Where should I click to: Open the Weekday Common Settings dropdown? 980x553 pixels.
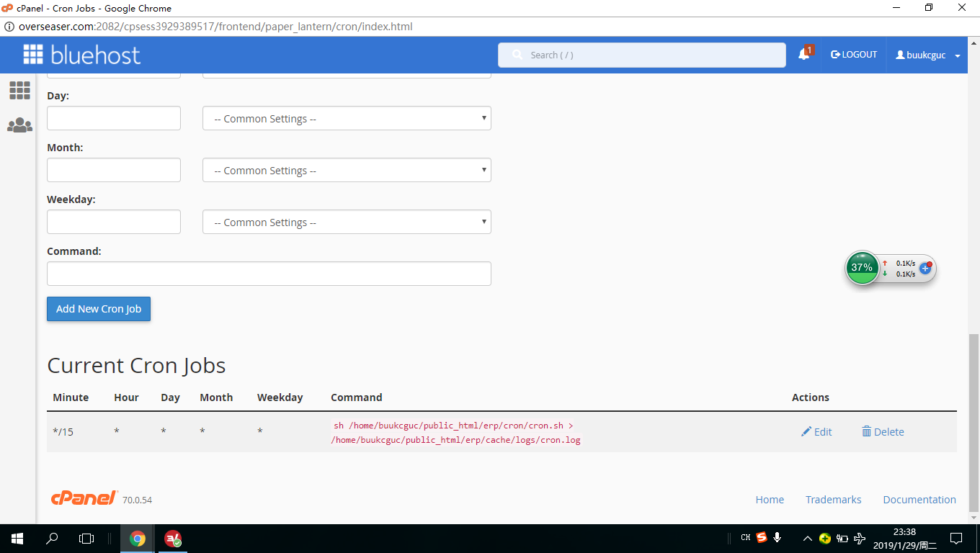click(x=347, y=222)
